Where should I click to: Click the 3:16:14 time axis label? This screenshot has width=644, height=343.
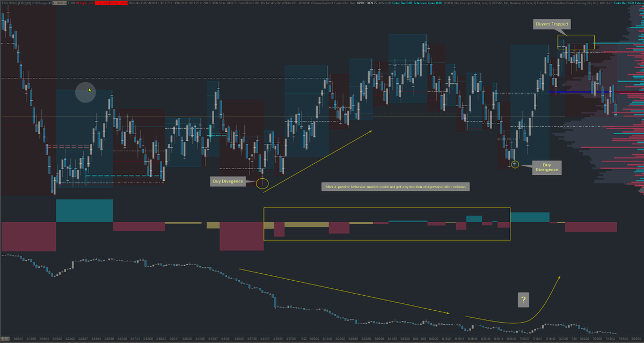click(x=44, y=339)
